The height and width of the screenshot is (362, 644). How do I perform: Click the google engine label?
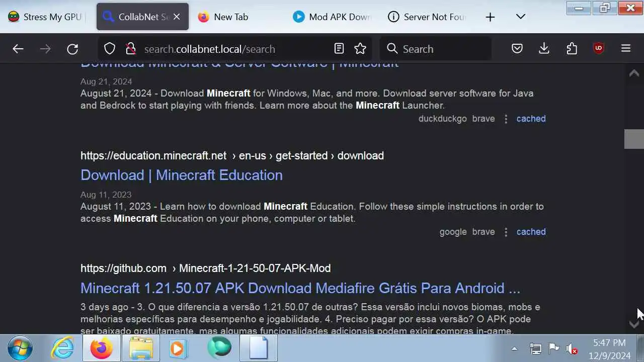[453, 232]
